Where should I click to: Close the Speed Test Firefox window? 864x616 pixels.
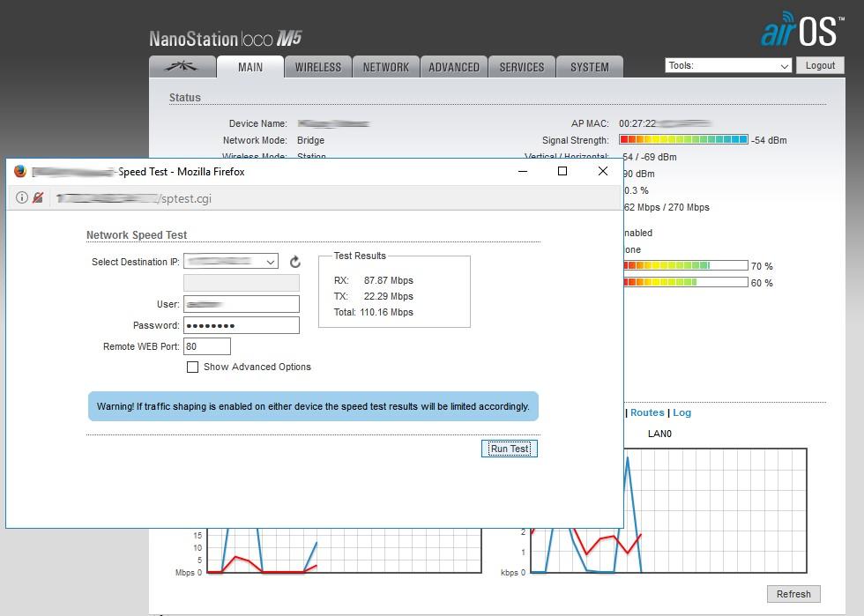[603, 171]
